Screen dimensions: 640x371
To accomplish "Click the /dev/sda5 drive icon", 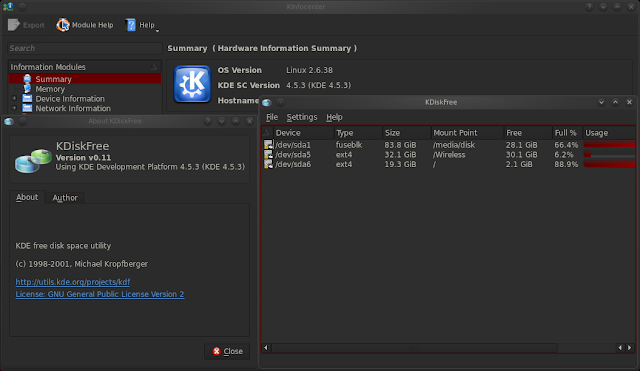I will (268, 154).
